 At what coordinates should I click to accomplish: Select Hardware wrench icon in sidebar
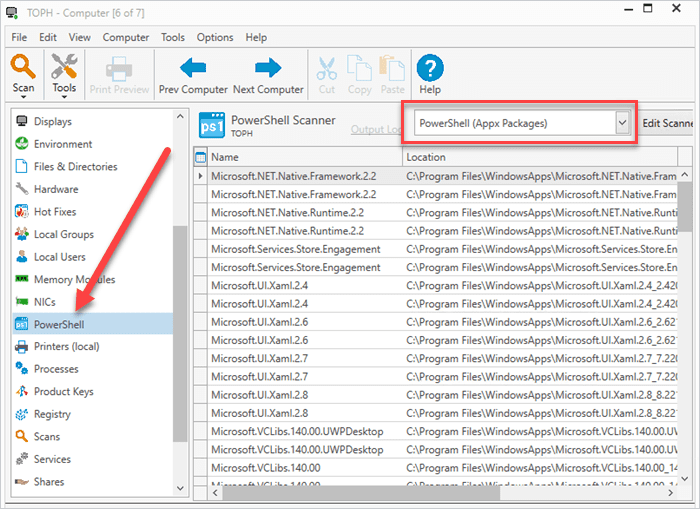[x=21, y=189]
